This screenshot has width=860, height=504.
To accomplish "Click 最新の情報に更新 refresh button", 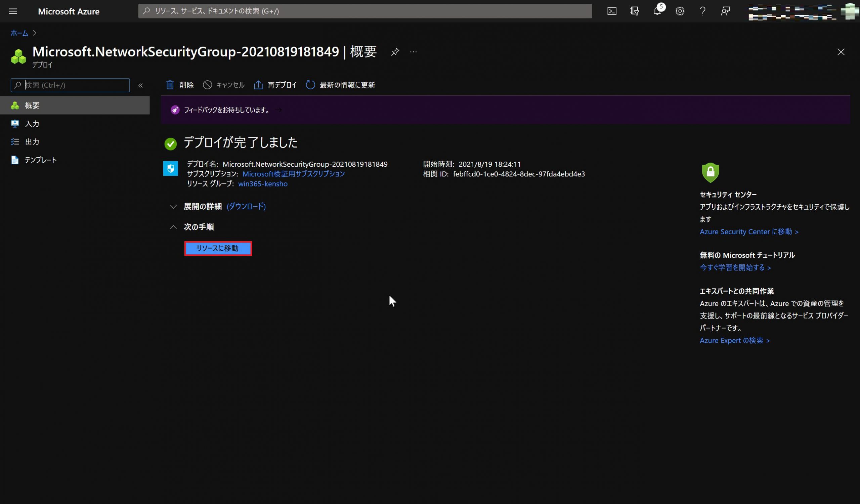I will (341, 85).
